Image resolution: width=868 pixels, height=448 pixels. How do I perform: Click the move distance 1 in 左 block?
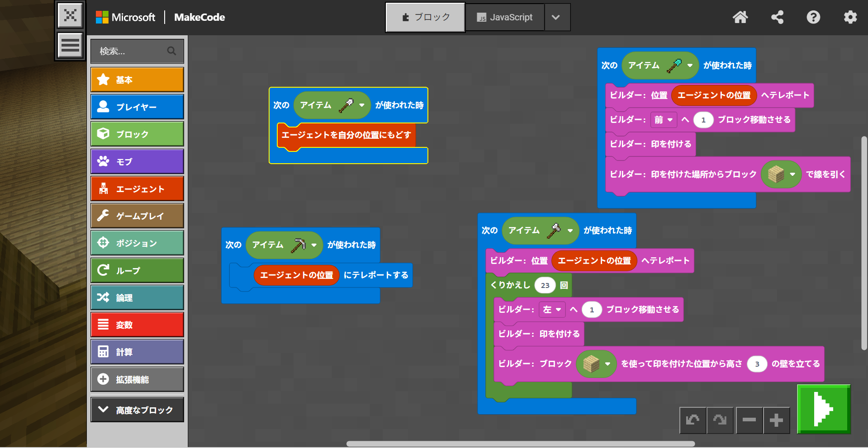click(x=592, y=310)
